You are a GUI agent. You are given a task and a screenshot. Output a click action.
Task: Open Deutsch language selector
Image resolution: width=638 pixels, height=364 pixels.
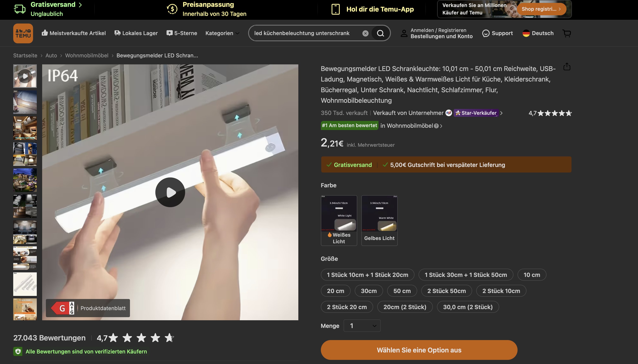point(538,33)
